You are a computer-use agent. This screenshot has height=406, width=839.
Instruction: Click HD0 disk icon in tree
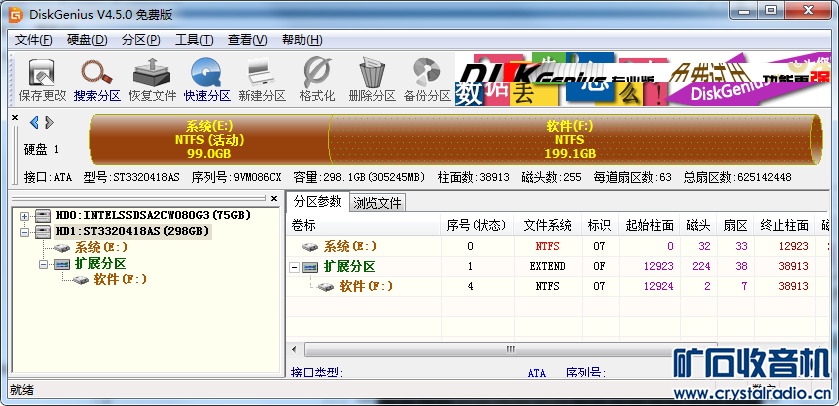(x=43, y=216)
